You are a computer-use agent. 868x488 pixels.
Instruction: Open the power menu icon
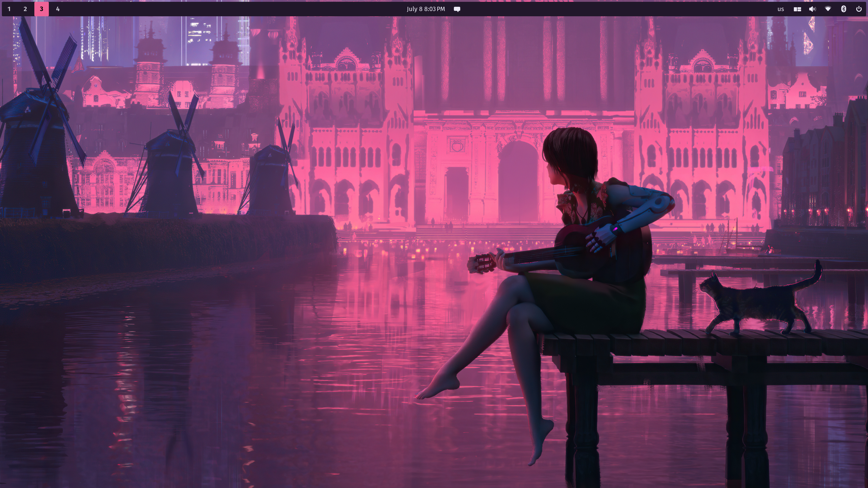859,9
